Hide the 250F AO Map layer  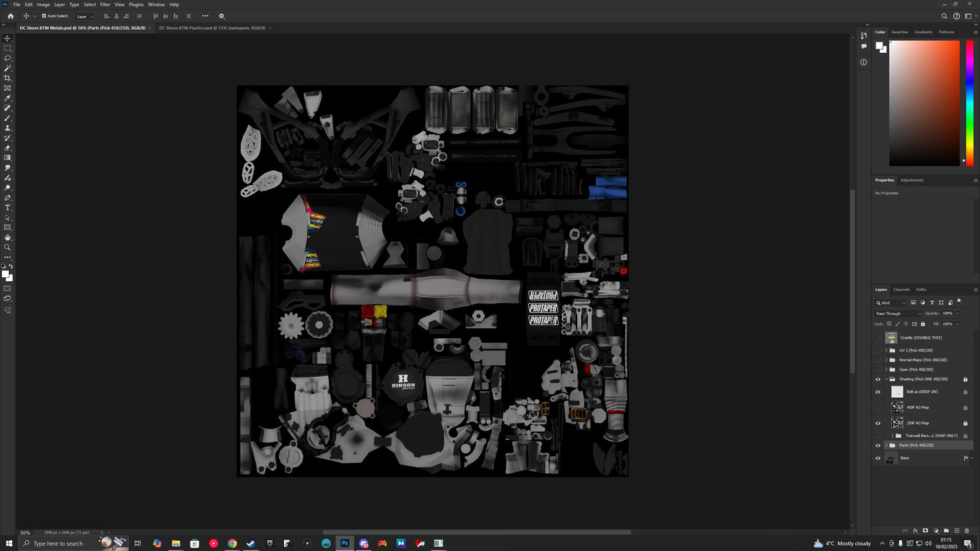pos(878,424)
